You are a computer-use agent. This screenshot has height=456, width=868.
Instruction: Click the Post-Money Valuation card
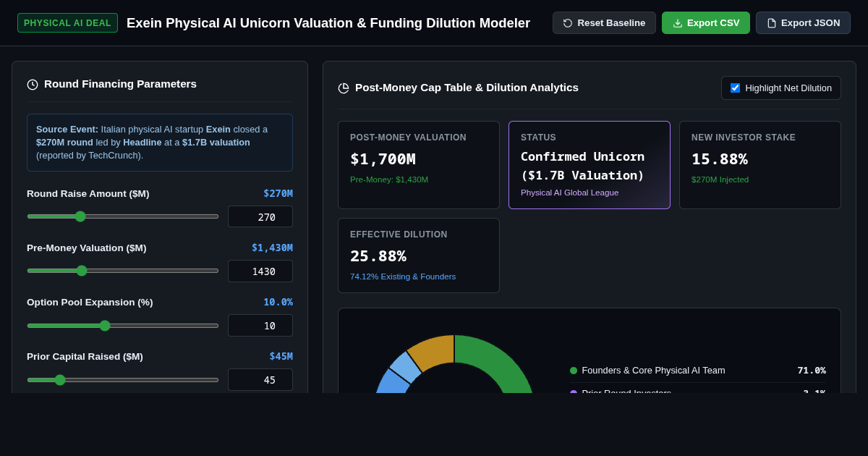click(x=419, y=165)
